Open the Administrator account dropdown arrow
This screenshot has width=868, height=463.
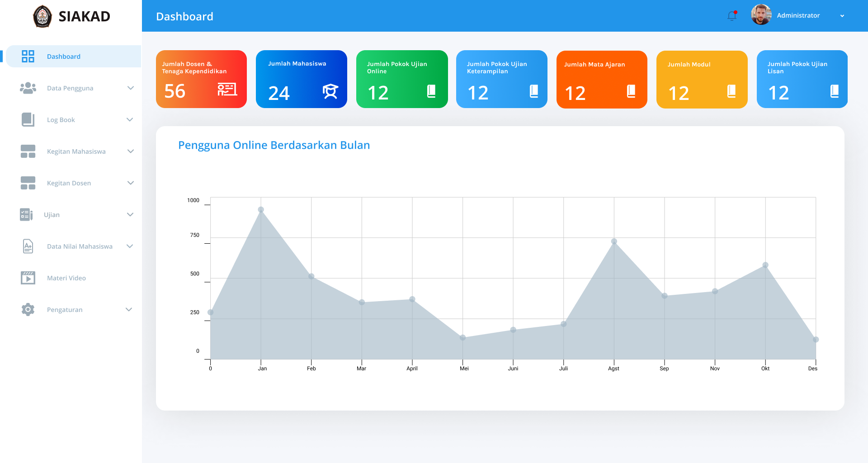click(x=842, y=16)
